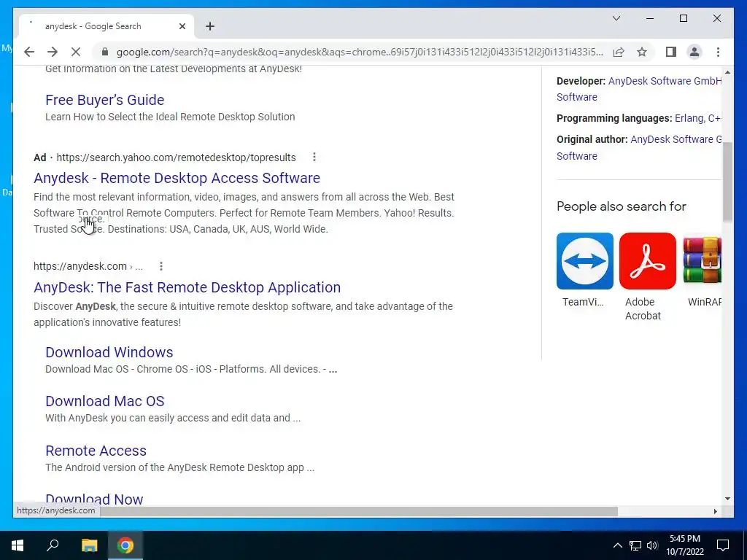This screenshot has width=747, height=560.
Task: Open options for the Yahoo ad result
Action: point(314,157)
